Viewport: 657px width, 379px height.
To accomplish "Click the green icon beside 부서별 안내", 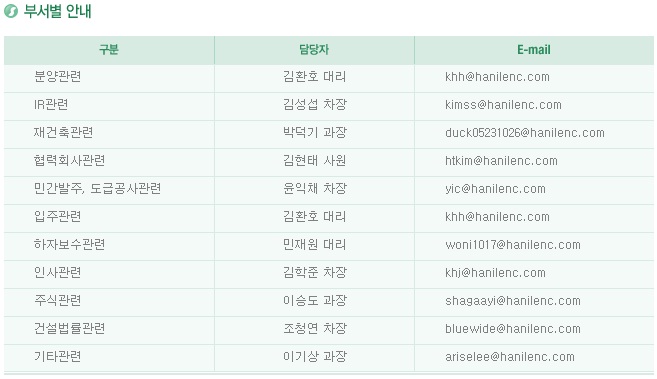I will click(11, 11).
